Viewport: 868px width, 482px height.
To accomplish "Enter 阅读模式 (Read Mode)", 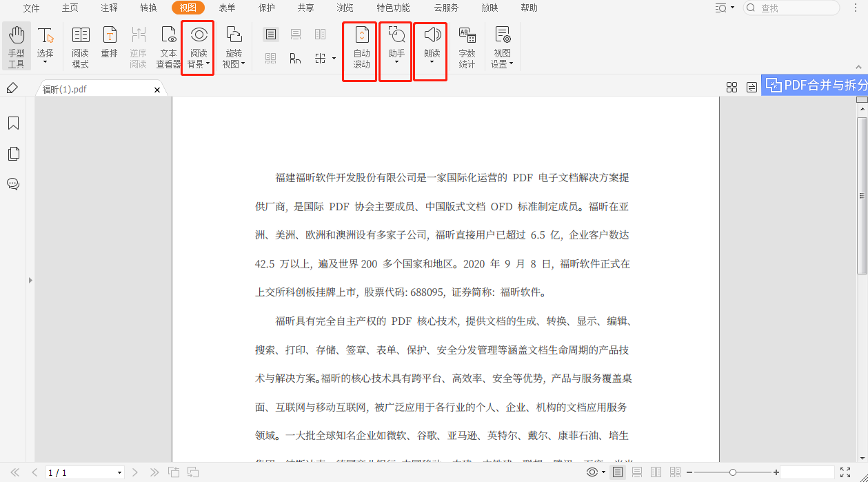I will (81, 46).
